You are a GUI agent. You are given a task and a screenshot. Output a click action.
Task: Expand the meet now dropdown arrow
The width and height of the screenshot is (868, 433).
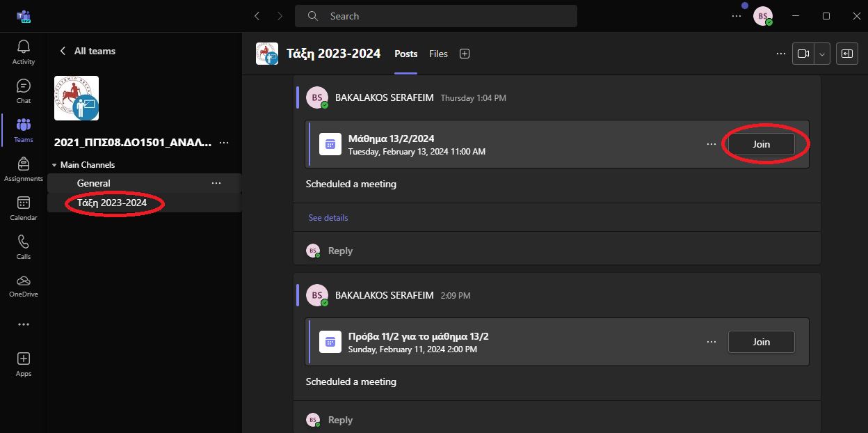pos(823,54)
